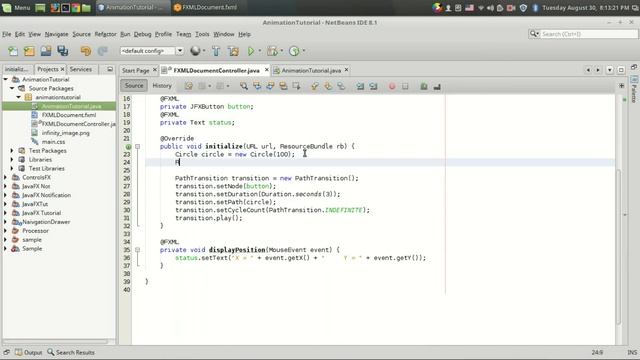640x360 pixels.
Task: Collapse the AnimationTutorial project node
Action: [6, 79]
